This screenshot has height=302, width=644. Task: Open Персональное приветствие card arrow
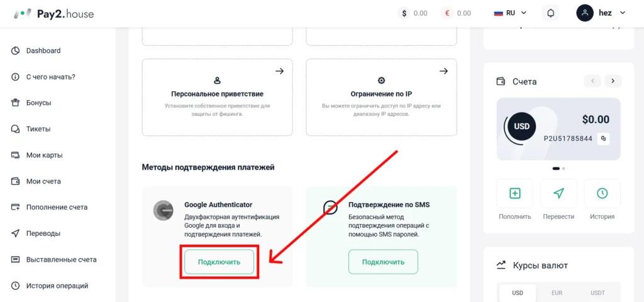coord(280,71)
